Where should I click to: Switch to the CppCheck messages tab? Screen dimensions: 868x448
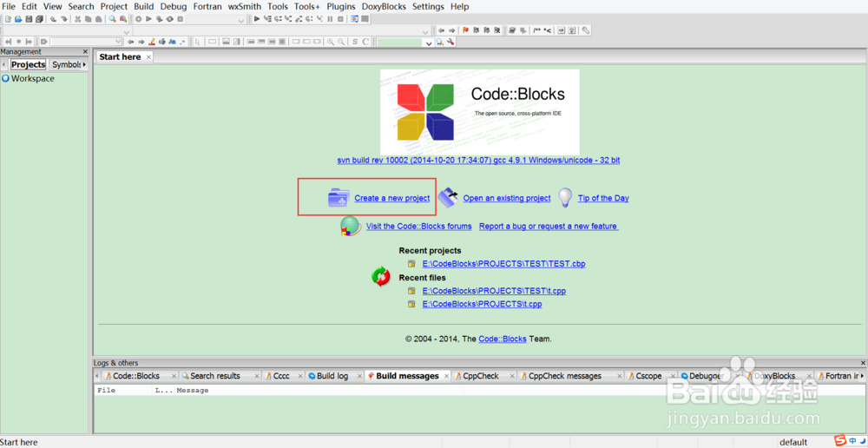click(565, 376)
